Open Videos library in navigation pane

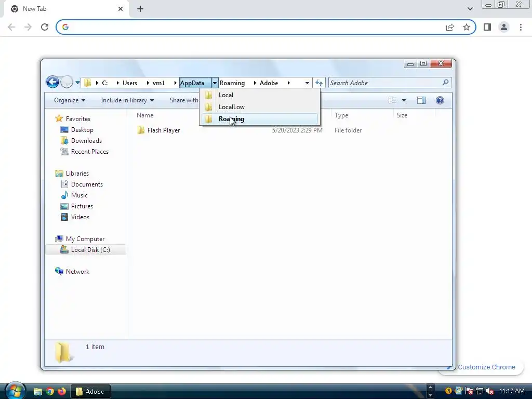80,217
